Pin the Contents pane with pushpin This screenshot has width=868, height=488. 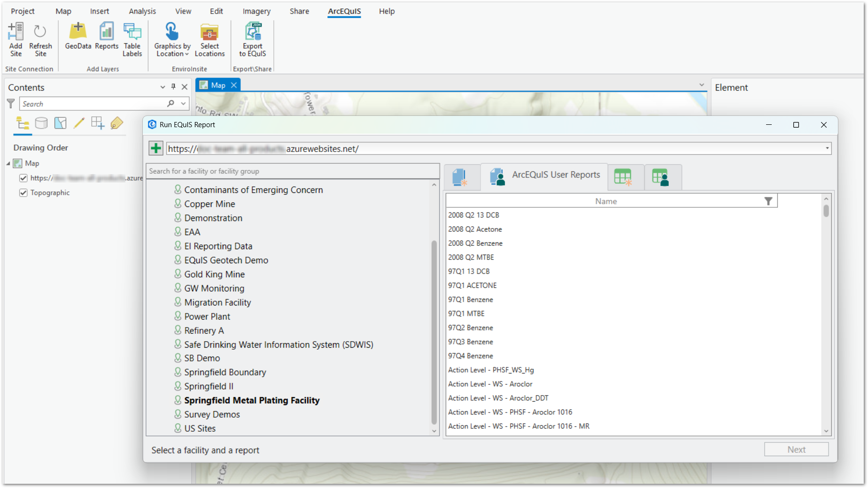tap(173, 87)
